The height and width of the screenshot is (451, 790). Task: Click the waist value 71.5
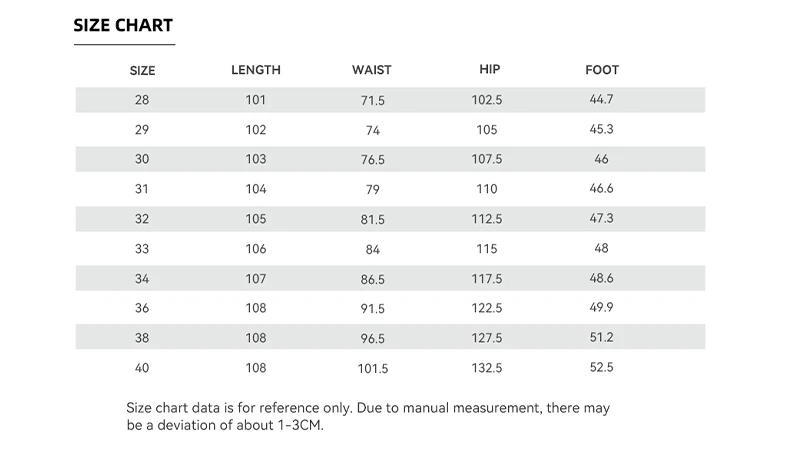pyautogui.click(x=372, y=101)
